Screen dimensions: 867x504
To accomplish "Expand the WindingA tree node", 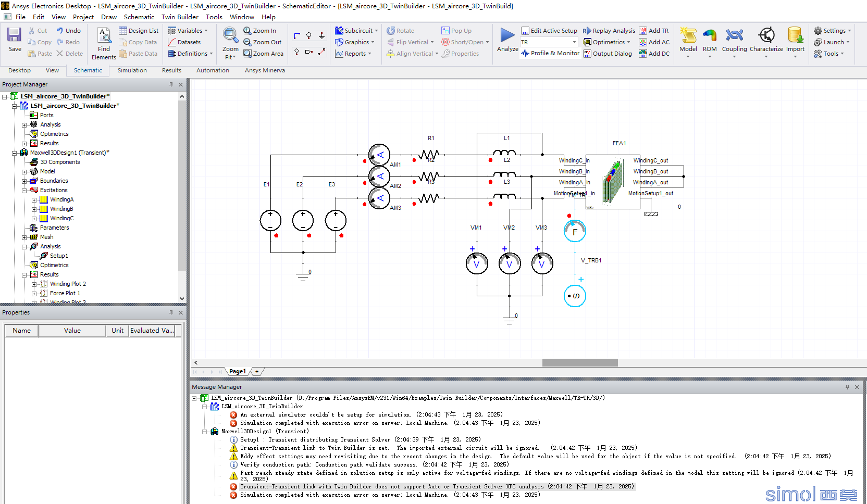I will click(34, 200).
